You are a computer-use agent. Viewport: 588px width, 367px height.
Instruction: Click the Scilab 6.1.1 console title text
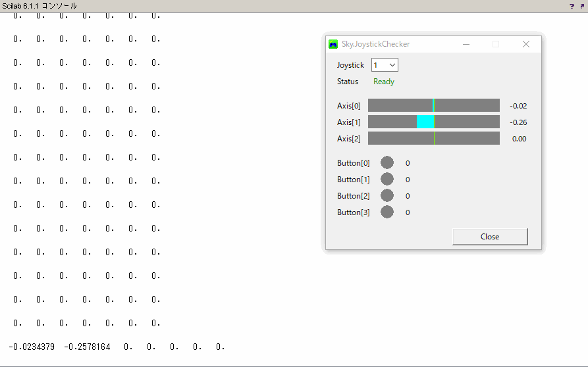tap(40, 6)
